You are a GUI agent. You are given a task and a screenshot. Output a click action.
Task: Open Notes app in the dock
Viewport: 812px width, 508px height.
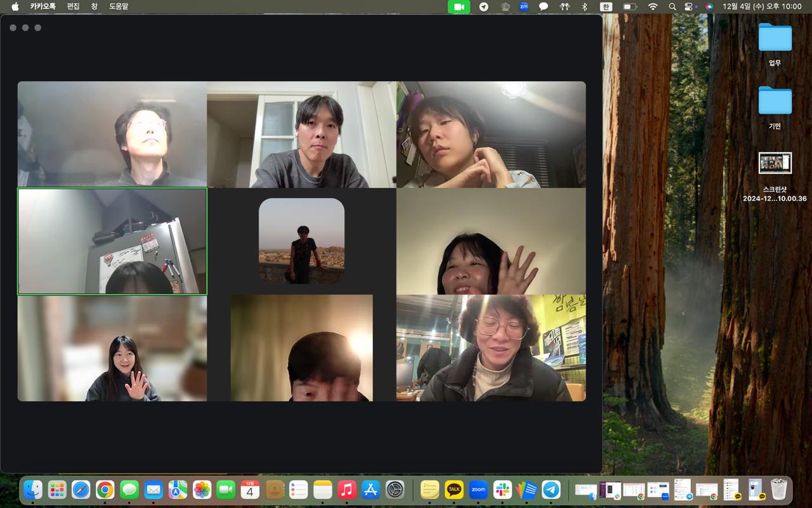(x=323, y=490)
